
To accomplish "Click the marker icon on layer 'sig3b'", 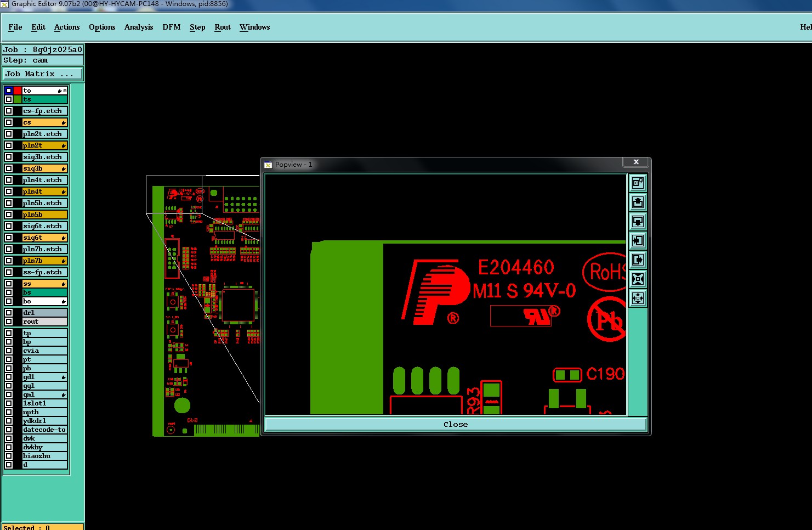I will click(x=64, y=168).
